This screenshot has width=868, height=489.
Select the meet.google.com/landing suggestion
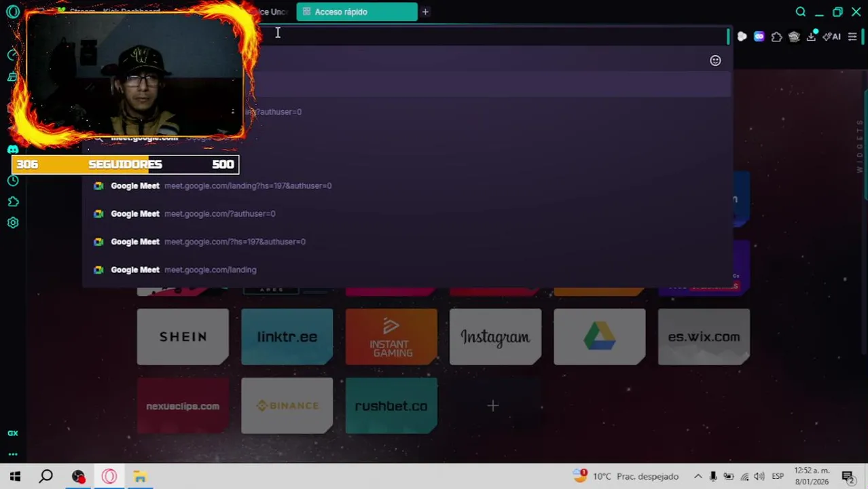pos(408,270)
